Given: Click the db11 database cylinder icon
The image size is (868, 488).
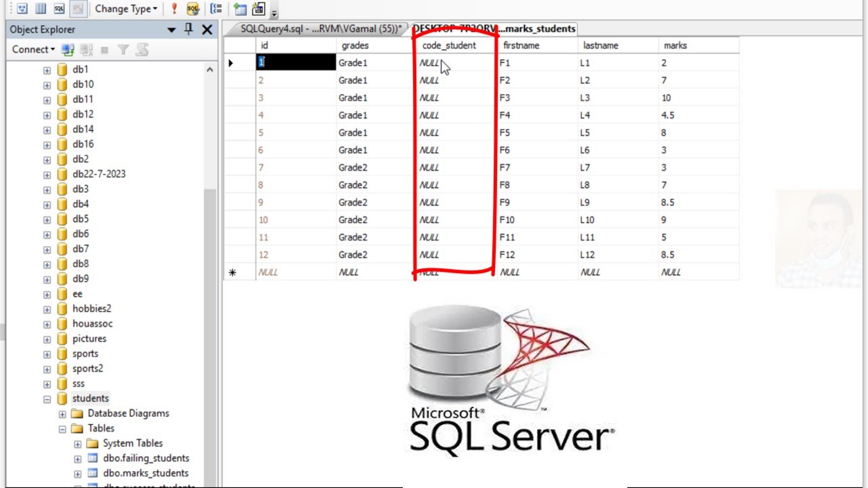Looking at the screenshot, I should (x=62, y=99).
